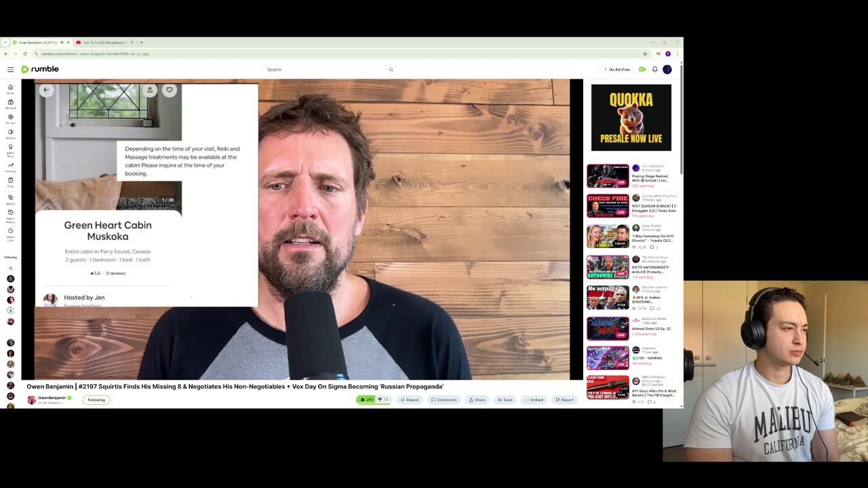Image resolution: width=868 pixels, height=488 pixels.
Task: Open the Chrome three-dot menu
Action: point(677,54)
